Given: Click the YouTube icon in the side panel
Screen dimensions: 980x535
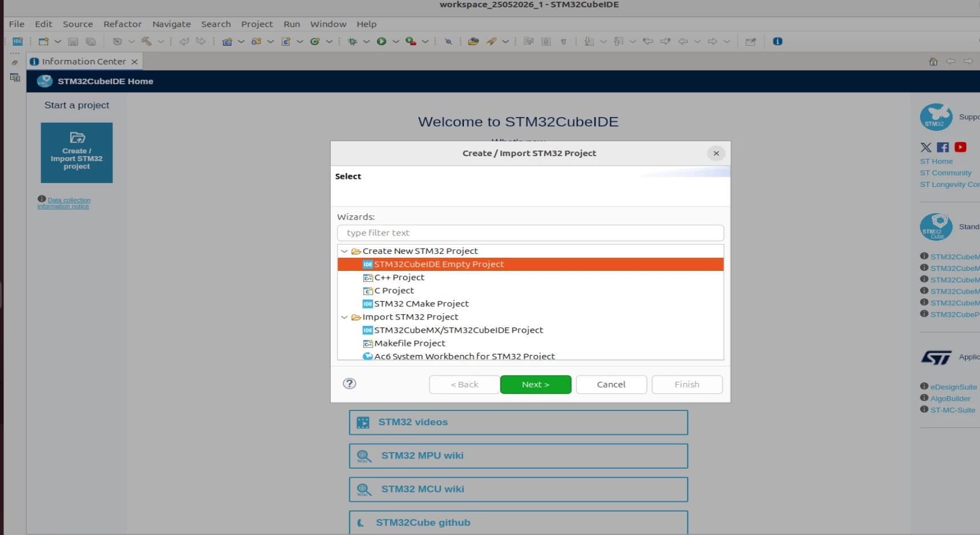Looking at the screenshot, I should pos(961,147).
